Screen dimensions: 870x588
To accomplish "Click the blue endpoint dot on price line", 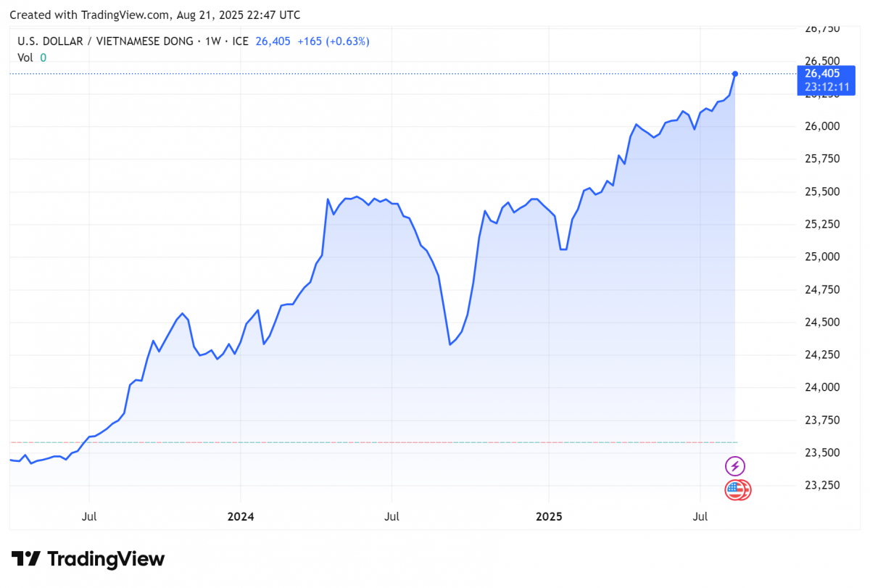I will [x=735, y=74].
